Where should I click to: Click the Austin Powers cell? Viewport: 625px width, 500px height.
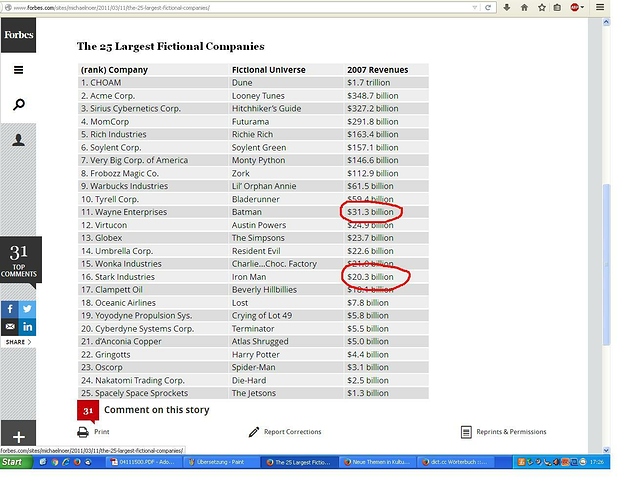286,225
